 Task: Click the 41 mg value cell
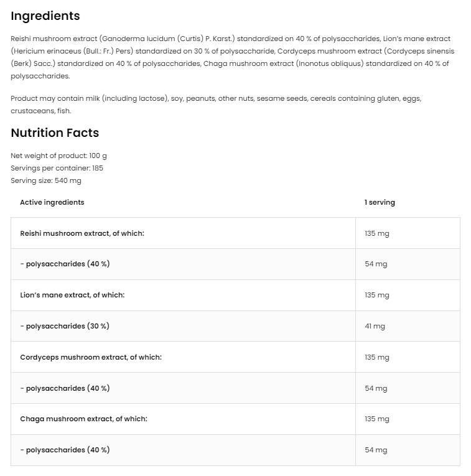click(x=375, y=326)
